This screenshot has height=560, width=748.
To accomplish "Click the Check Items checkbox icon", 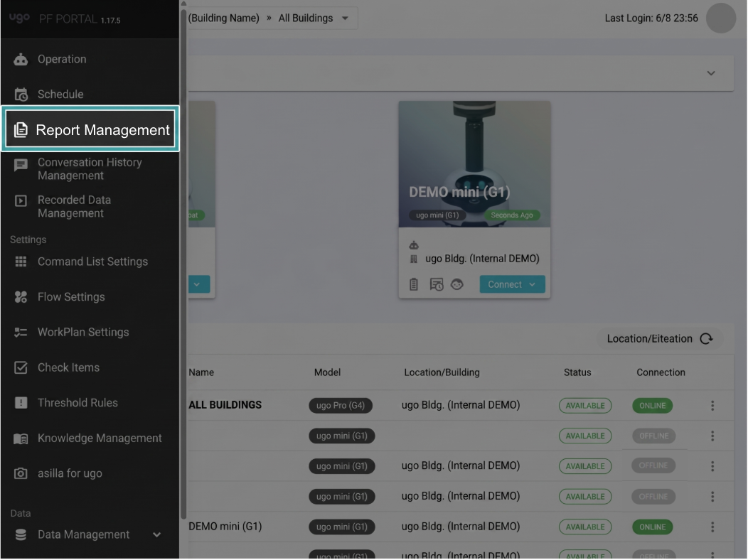I will click(x=21, y=367).
